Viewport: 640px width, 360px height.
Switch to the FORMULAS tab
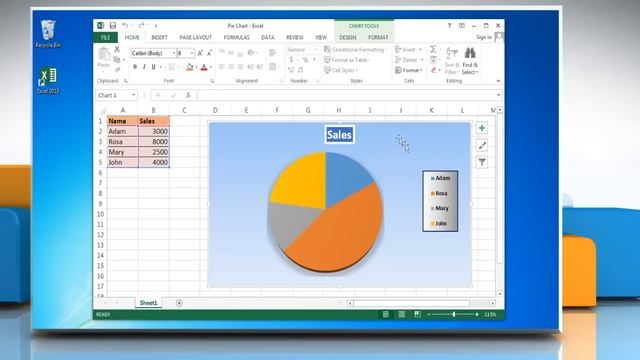pos(236,38)
